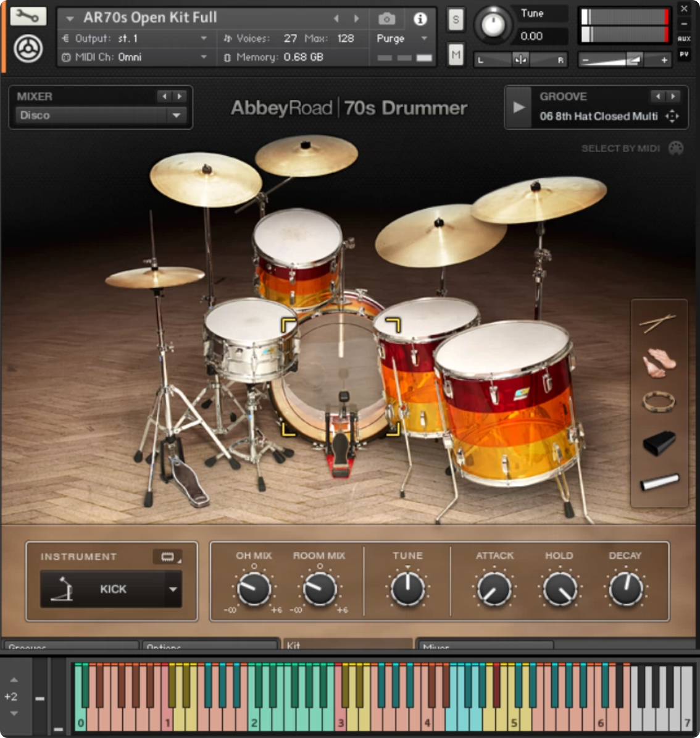Click the HOLD knob

pos(560,589)
